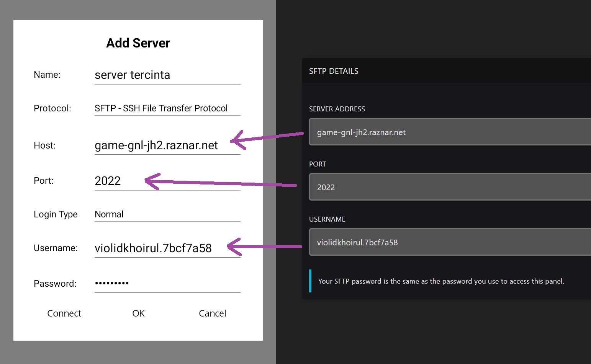Open the Protocol dropdown showing SFTP

tap(167, 108)
